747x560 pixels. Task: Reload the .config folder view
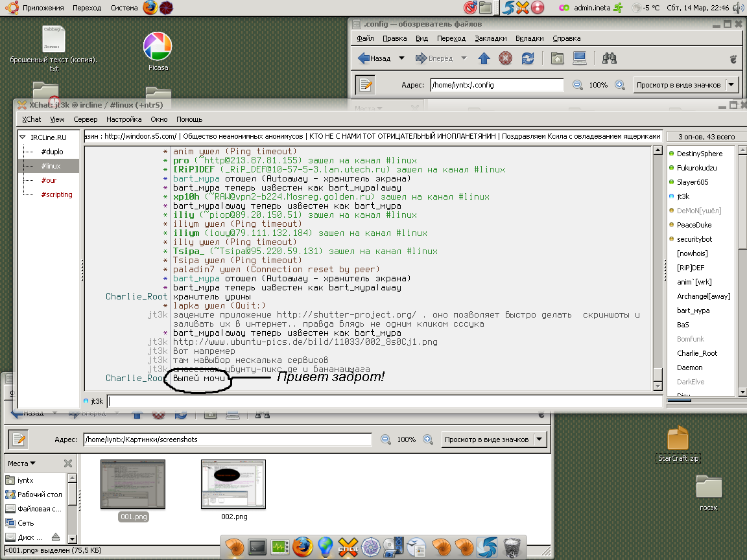tap(528, 58)
